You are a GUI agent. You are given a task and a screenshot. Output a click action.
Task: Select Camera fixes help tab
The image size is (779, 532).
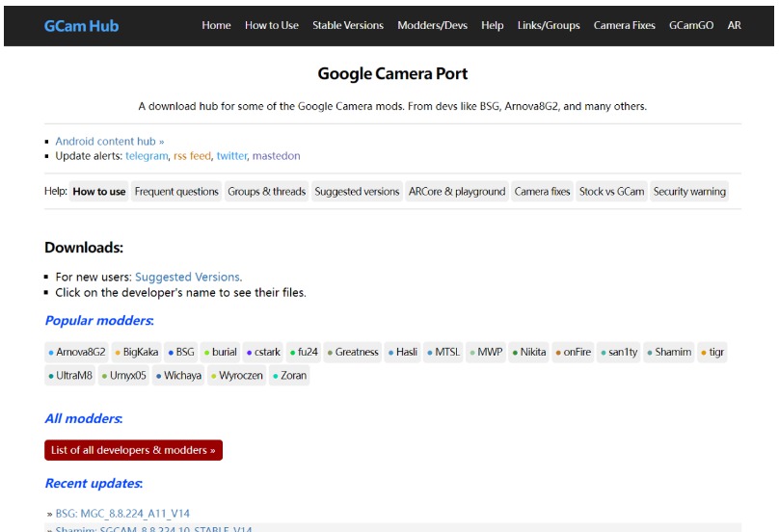(x=542, y=191)
